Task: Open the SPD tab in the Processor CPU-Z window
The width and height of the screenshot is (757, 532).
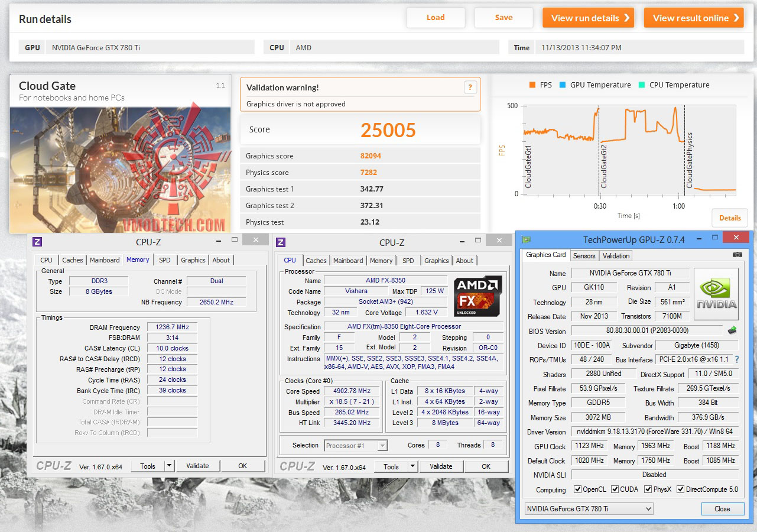Action: coord(408,261)
